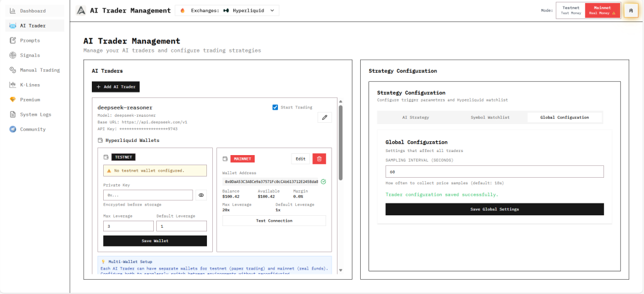Click the AI Traders panel scrollbar

[340, 143]
